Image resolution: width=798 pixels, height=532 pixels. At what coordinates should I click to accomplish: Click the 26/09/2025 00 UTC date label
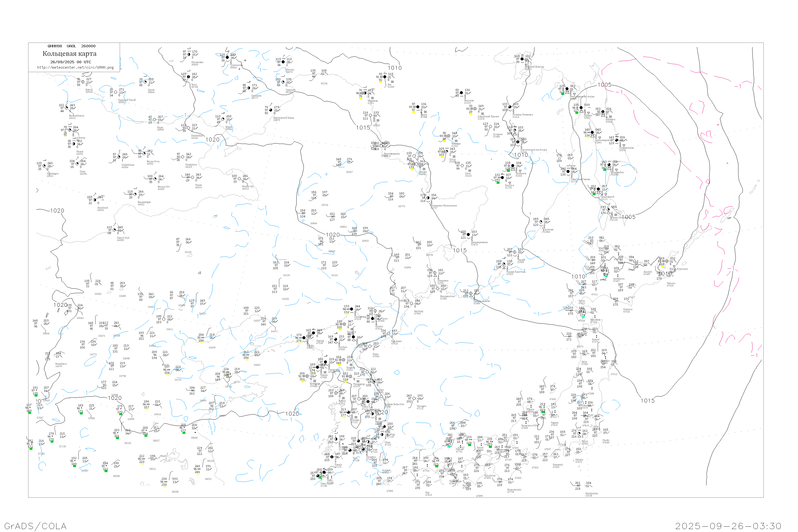[x=70, y=62]
